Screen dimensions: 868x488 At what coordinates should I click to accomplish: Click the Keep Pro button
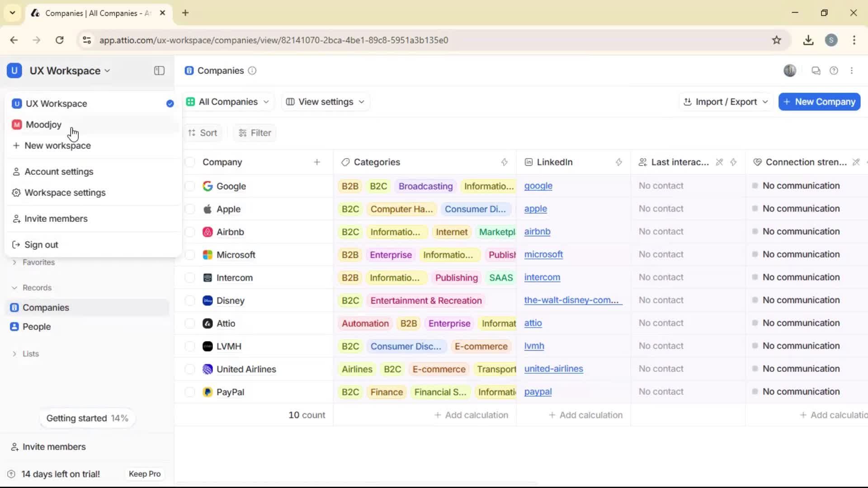point(145,474)
